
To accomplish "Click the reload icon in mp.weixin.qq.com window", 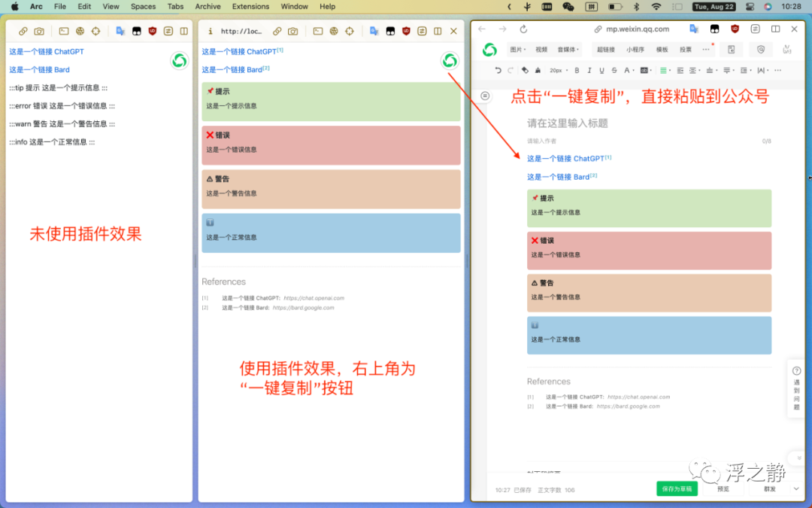I will pyautogui.click(x=523, y=29).
